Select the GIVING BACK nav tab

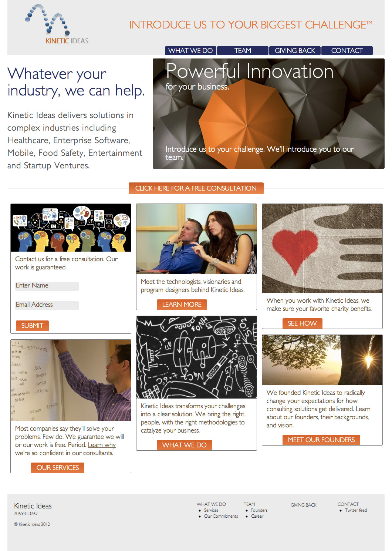pyautogui.click(x=295, y=51)
